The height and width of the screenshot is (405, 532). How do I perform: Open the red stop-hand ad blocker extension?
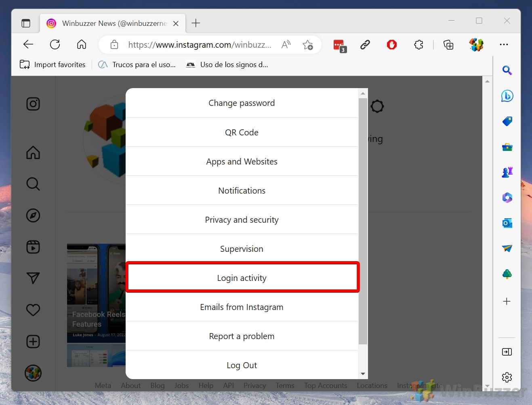pyautogui.click(x=392, y=44)
